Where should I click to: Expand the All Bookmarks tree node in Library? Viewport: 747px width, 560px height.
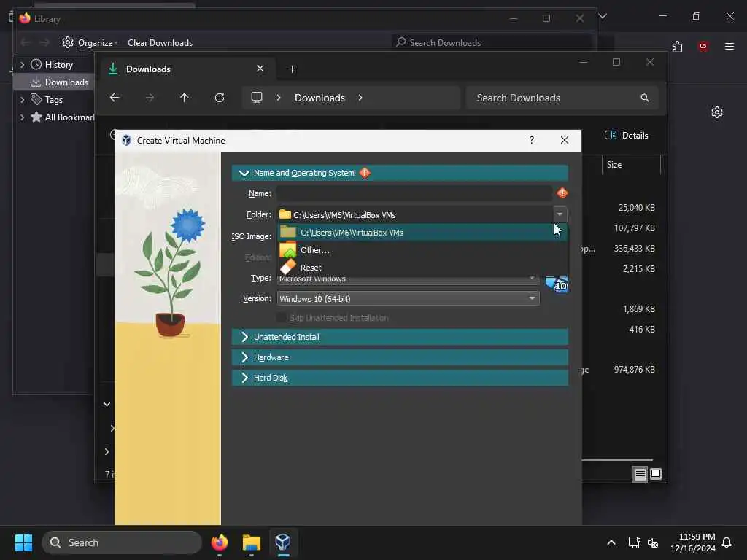(22, 117)
